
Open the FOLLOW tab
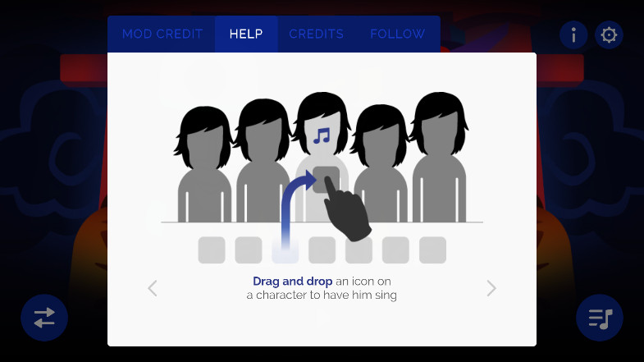tap(397, 34)
